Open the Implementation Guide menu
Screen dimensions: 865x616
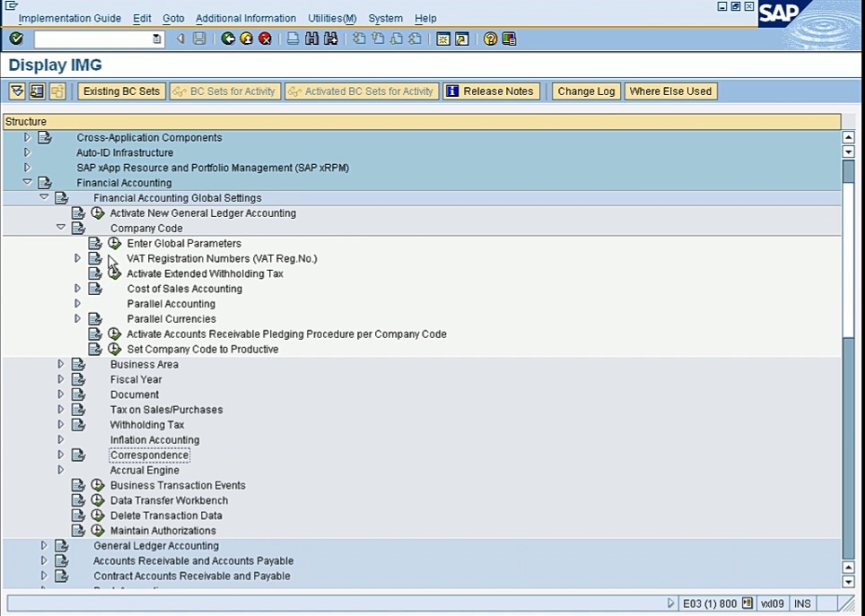click(x=69, y=18)
